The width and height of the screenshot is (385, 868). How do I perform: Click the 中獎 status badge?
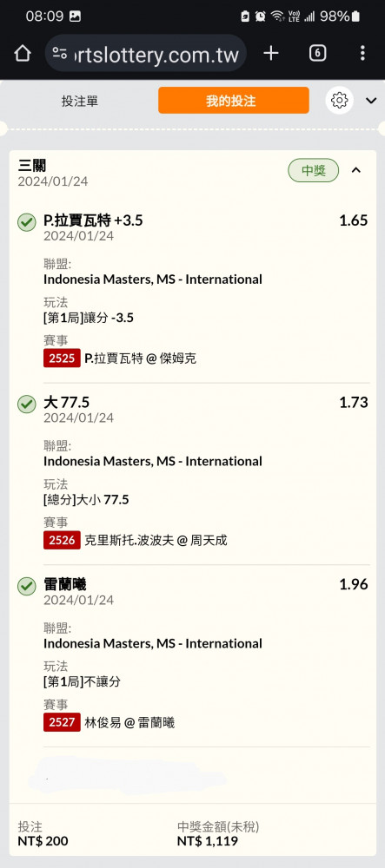click(313, 170)
